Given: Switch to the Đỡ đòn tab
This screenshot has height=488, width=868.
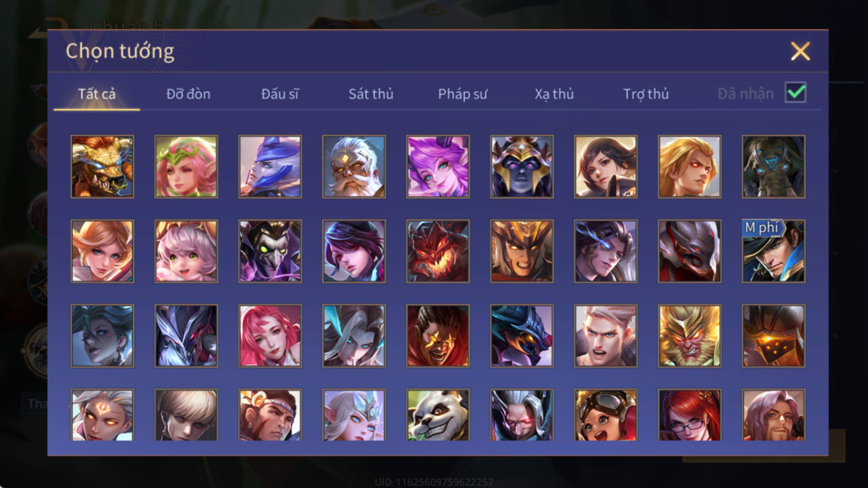Looking at the screenshot, I should (188, 94).
